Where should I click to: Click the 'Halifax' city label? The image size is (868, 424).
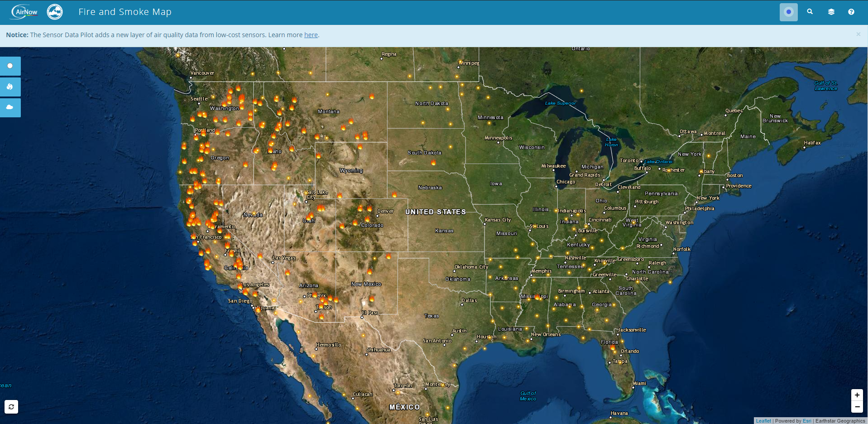coord(812,143)
